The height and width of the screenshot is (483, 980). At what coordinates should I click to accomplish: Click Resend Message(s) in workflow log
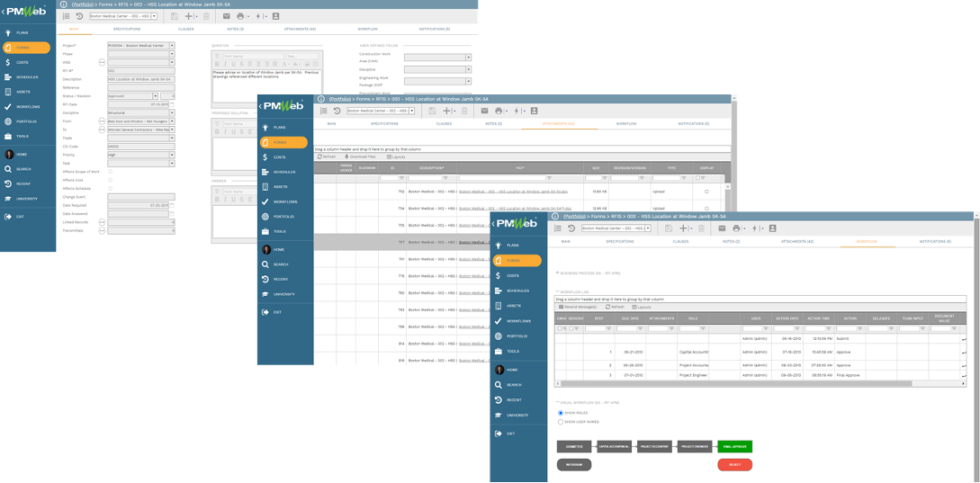[x=578, y=307]
